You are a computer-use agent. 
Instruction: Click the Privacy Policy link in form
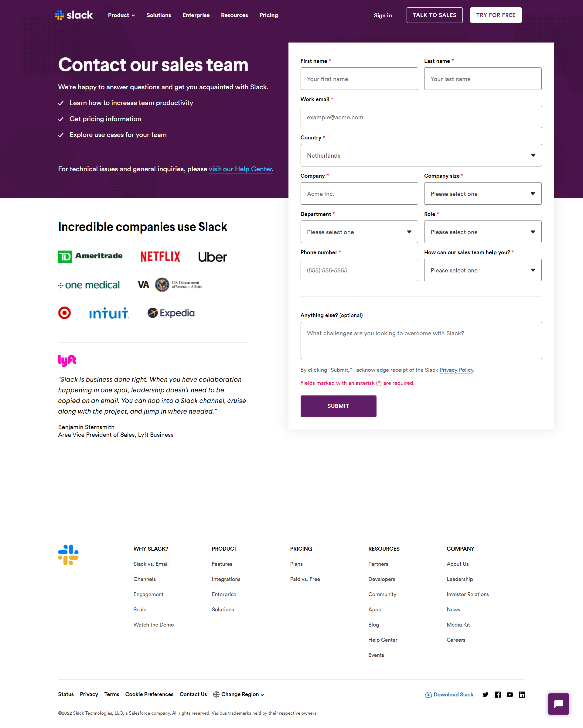pos(456,370)
